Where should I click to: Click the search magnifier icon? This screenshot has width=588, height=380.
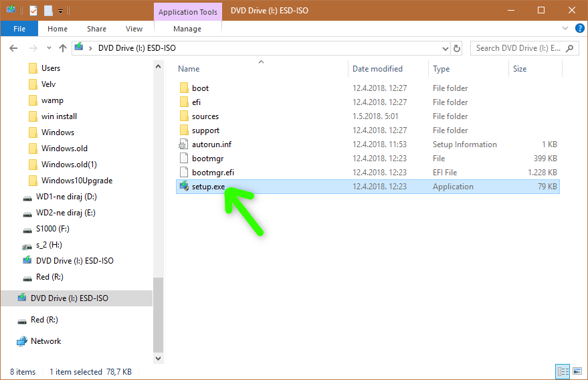click(570, 48)
